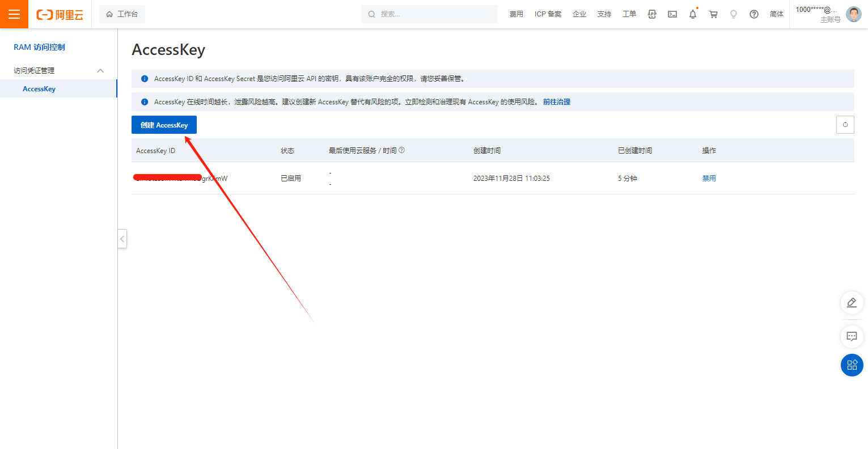Screen dimensions: 868x449
Task: Click the 操作 column header
Action: (709, 151)
